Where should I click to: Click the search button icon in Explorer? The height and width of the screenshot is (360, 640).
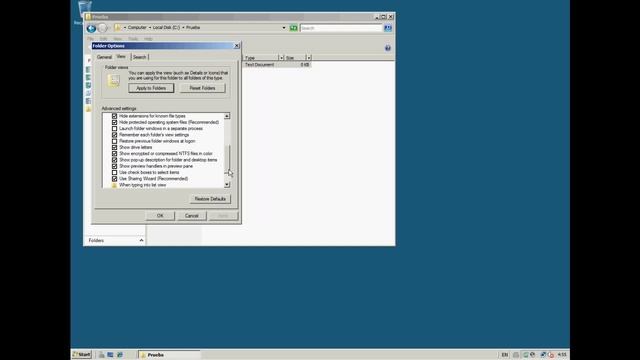388,28
